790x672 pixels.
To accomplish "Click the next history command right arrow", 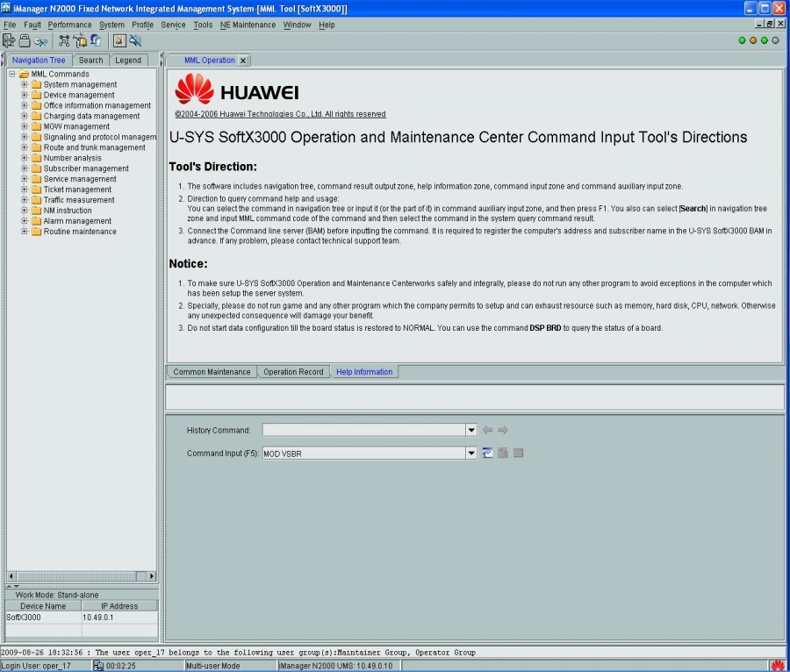I will coord(503,429).
